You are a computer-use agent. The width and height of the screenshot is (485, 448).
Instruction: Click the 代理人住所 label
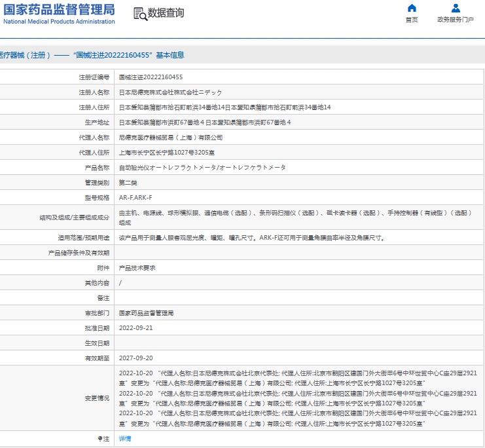(x=94, y=153)
